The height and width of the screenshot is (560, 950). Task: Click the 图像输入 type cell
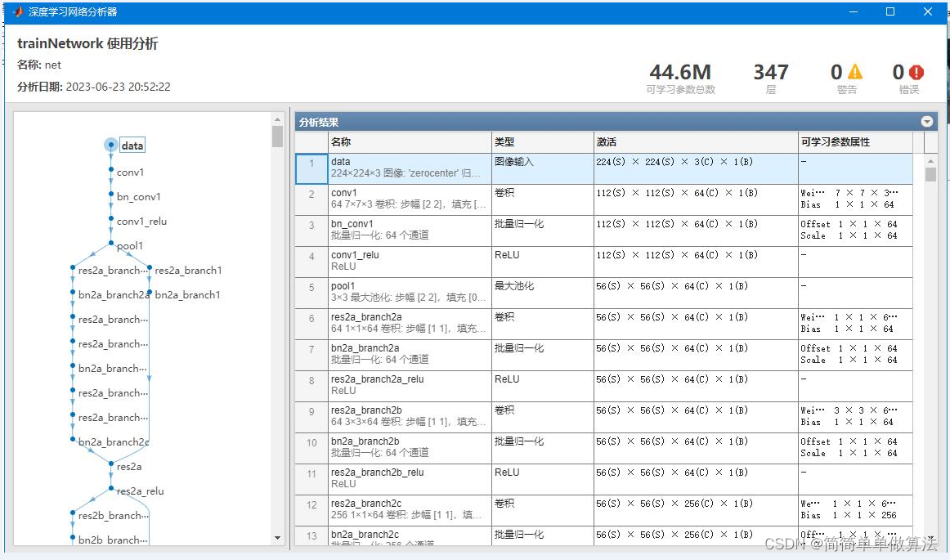(542, 168)
